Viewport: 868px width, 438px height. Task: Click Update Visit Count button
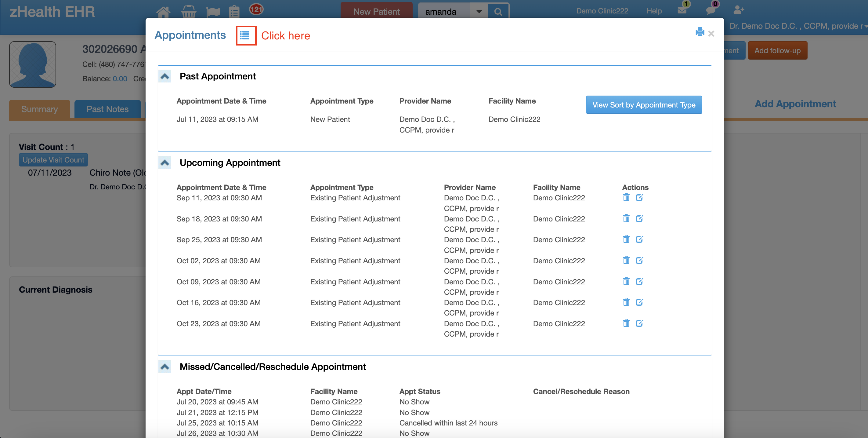click(53, 160)
